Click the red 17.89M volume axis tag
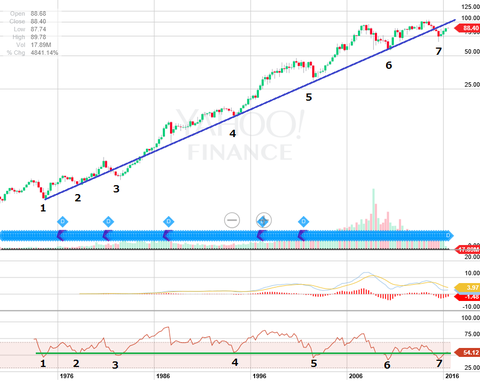This screenshot has width=480, height=386. [468, 249]
